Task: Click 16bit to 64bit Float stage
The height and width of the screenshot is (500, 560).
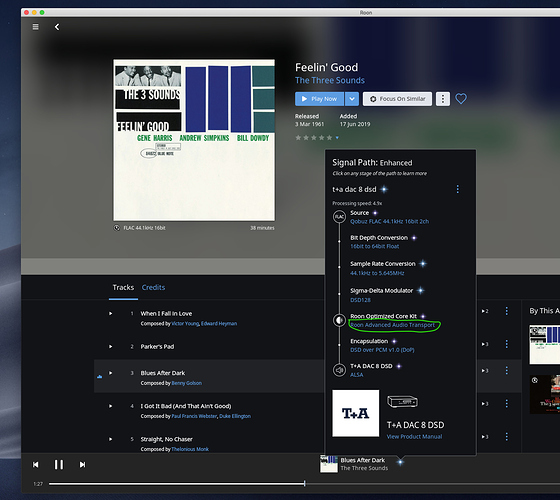Action: [375, 246]
